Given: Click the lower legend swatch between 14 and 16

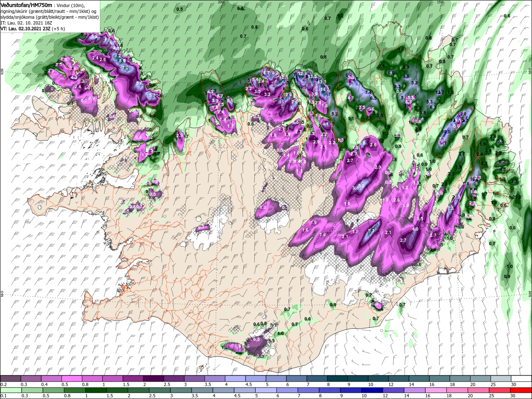Looking at the screenshot, I should [414, 390].
